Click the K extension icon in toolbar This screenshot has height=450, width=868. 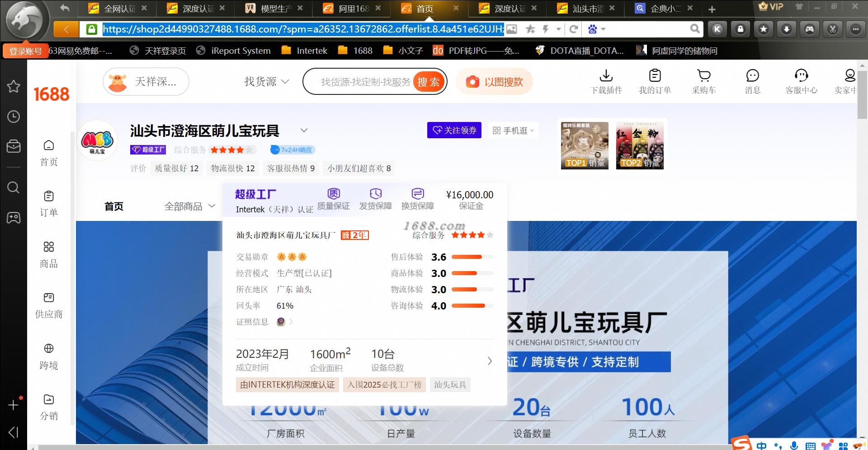[717, 29]
